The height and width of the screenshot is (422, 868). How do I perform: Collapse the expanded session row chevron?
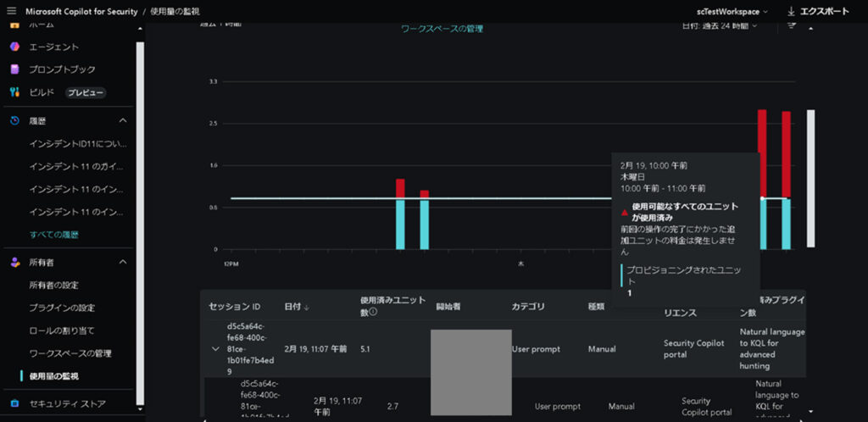215,348
